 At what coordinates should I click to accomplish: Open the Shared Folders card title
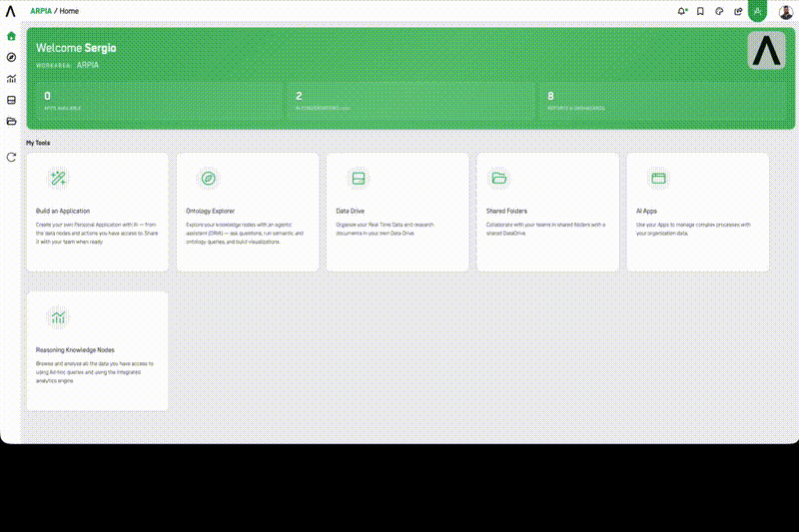[506, 211]
